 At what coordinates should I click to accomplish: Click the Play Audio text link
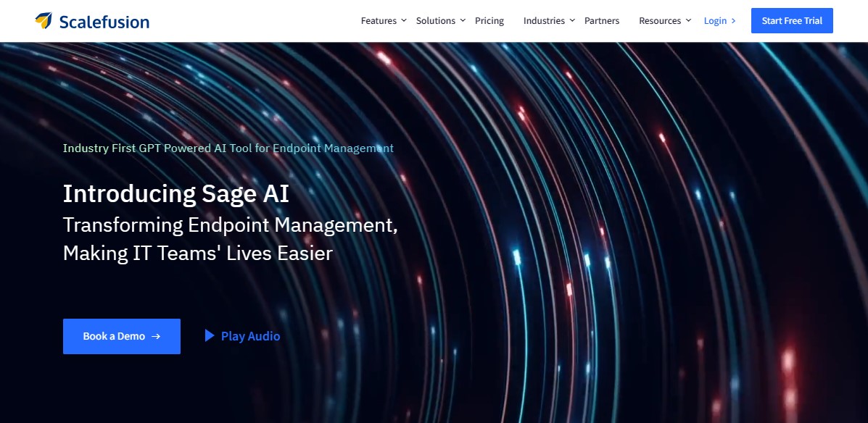coord(251,336)
